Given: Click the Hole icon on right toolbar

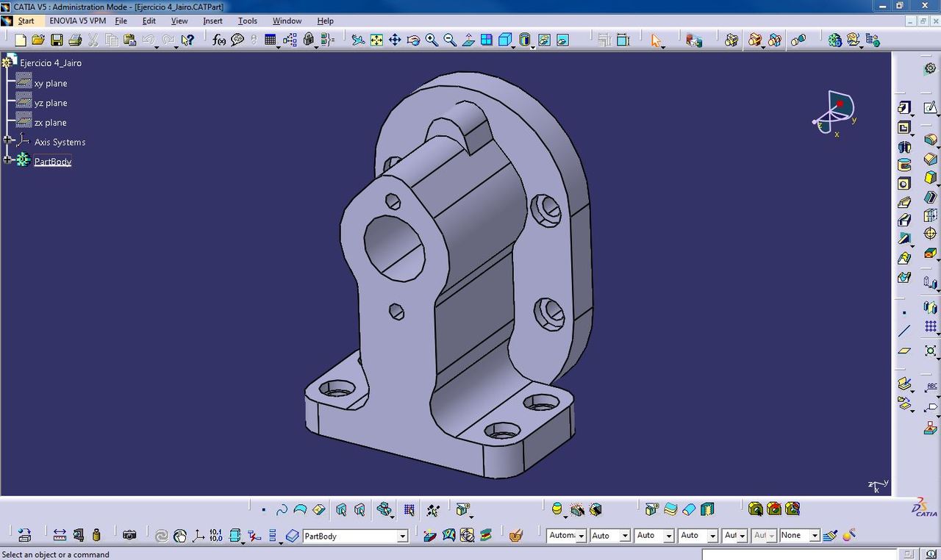Looking at the screenshot, I should (x=904, y=184).
